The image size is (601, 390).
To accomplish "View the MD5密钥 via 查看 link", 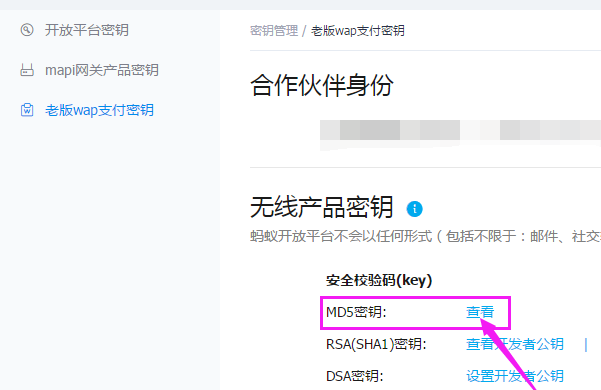I will click(480, 312).
